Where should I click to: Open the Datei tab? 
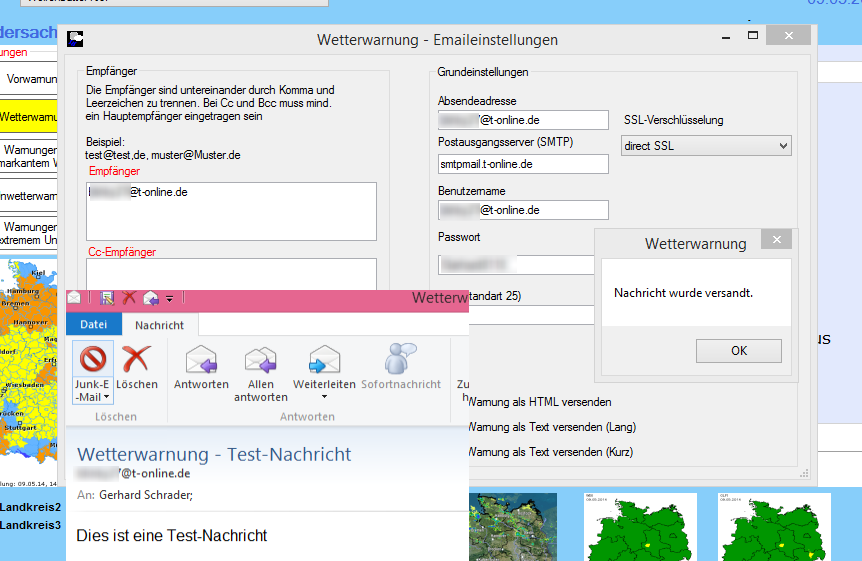(x=93, y=325)
